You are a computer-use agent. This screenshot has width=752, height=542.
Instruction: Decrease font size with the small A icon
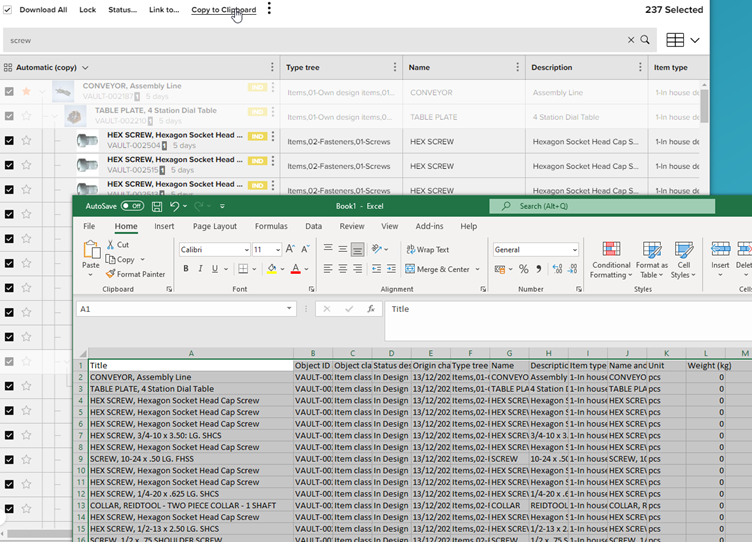point(306,249)
